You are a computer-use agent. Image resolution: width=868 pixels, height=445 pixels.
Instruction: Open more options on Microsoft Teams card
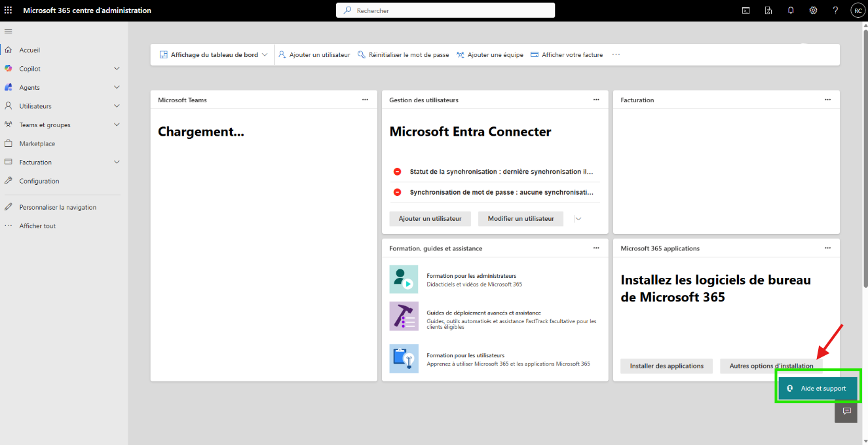click(x=365, y=100)
